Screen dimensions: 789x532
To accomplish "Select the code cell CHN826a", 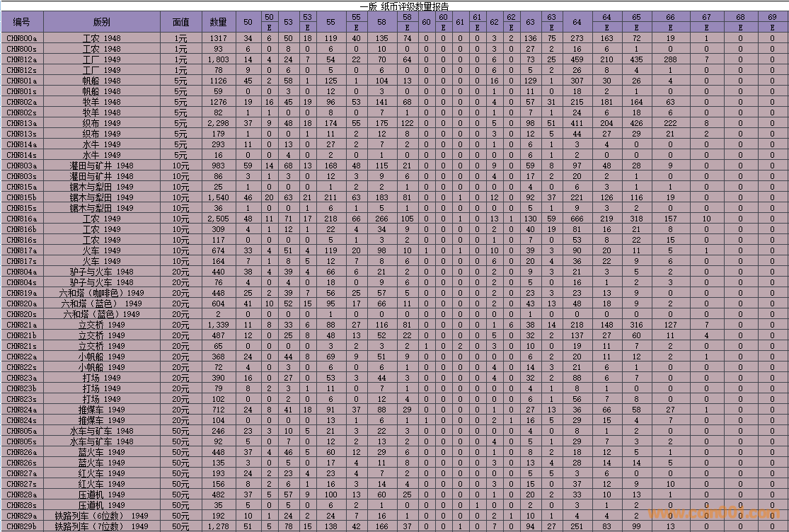I will [22, 452].
